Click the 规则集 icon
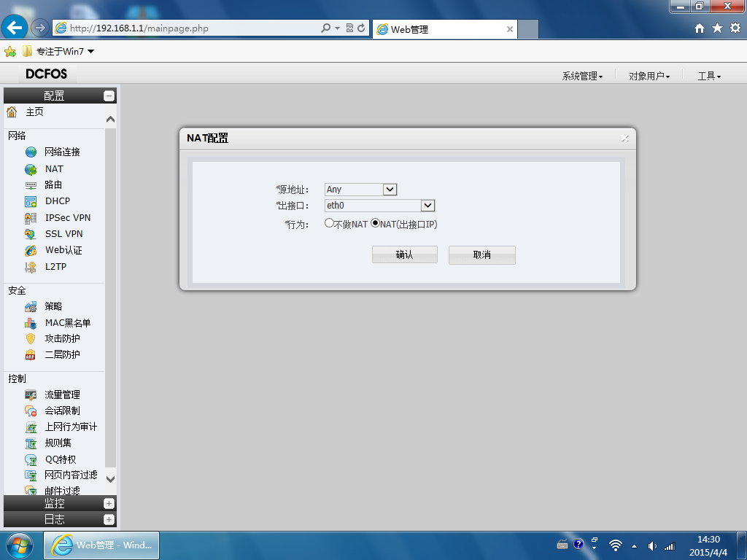The width and height of the screenshot is (747, 560). (x=31, y=443)
